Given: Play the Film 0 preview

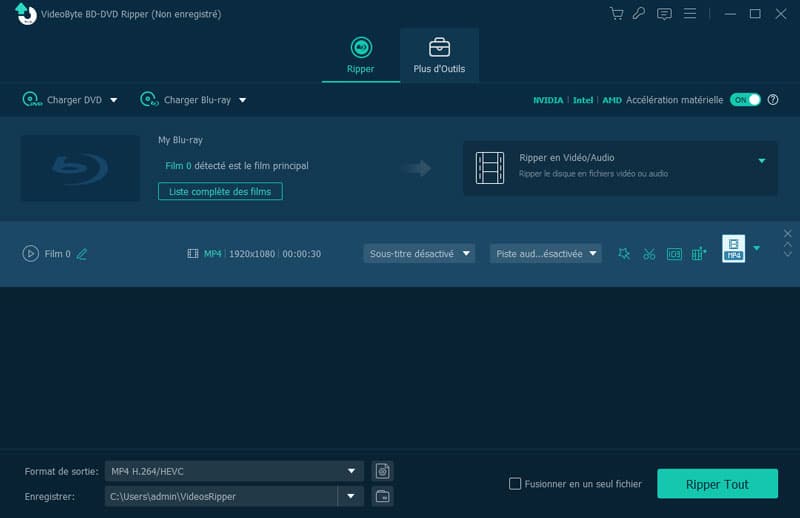Looking at the screenshot, I should click(x=30, y=254).
